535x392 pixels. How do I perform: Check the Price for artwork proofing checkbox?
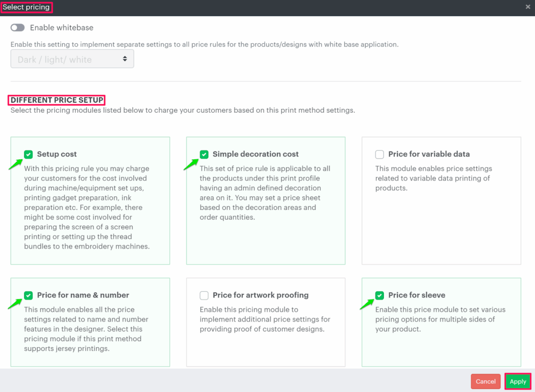click(x=204, y=295)
